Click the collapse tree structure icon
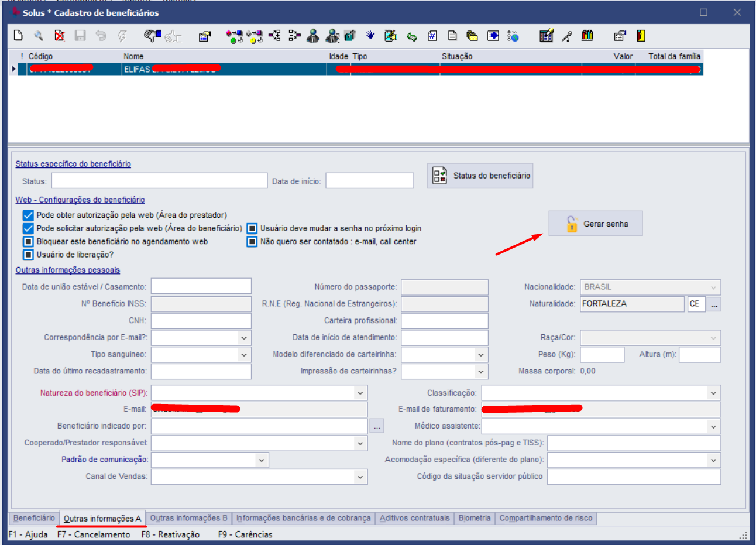 click(294, 36)
